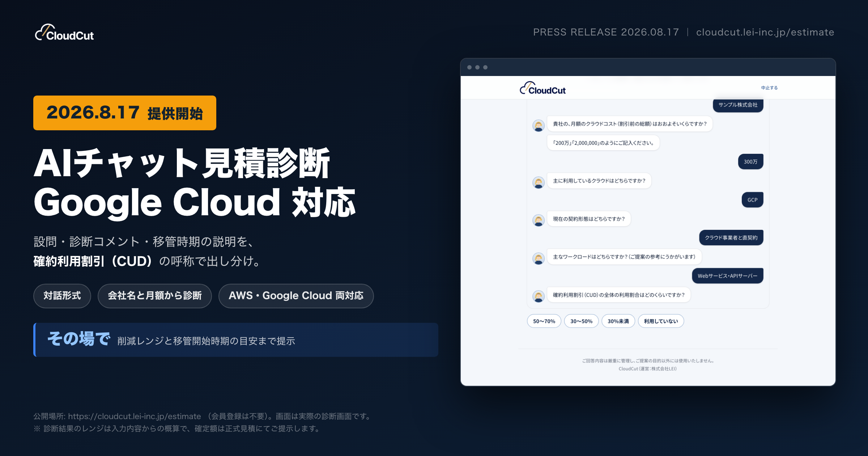Select the 利用していない answer option
This screenshot has width=868, height=456.
pyautogui.click(x=661, y=321)
